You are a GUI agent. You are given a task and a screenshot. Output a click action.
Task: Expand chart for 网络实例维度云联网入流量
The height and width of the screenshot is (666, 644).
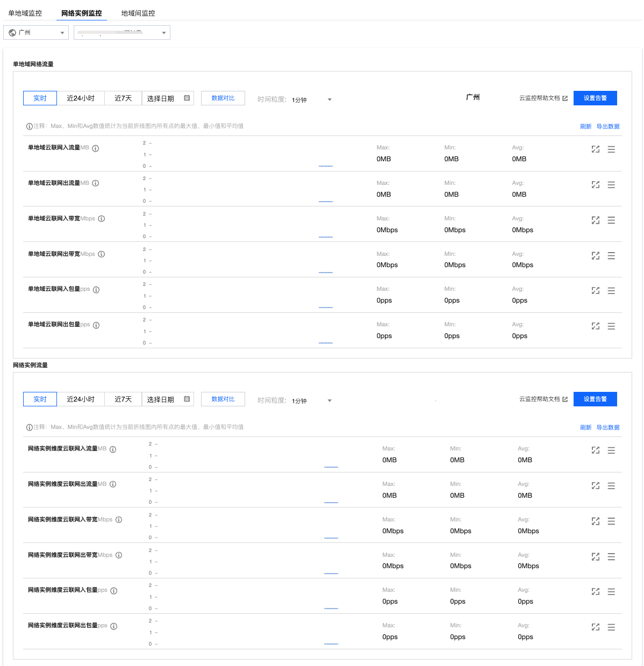coord(596,450)
